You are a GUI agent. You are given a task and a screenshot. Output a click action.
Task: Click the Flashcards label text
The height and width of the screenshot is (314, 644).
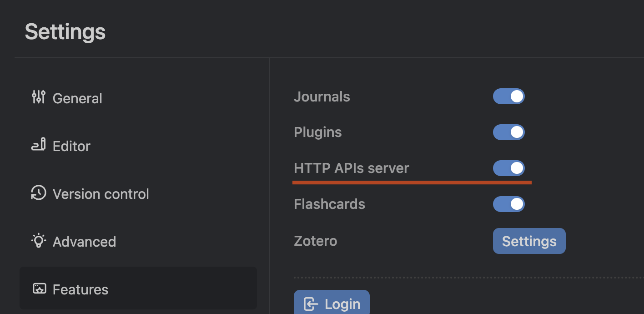click(330, 204)
